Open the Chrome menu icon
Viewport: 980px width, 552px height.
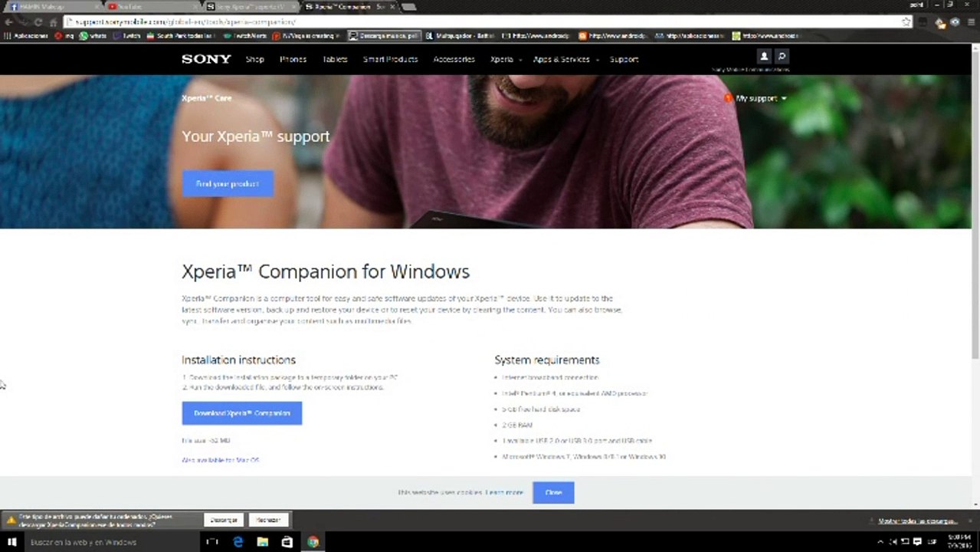(x=971, y=22)
